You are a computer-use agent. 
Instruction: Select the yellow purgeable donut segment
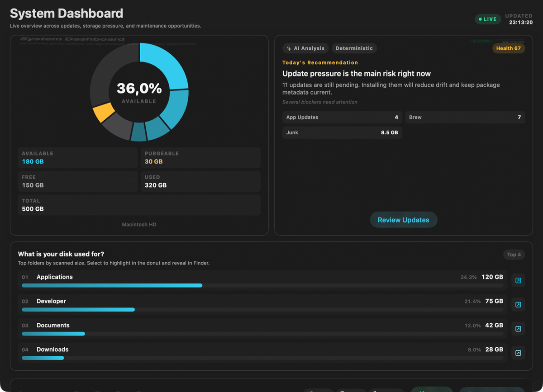tap(103, 113)
